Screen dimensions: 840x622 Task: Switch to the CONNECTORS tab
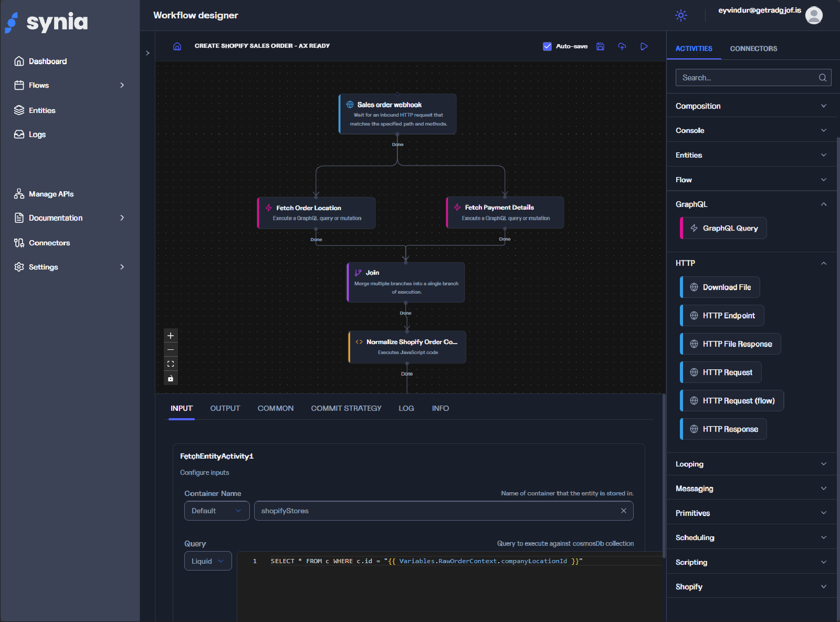coord(753,48)
